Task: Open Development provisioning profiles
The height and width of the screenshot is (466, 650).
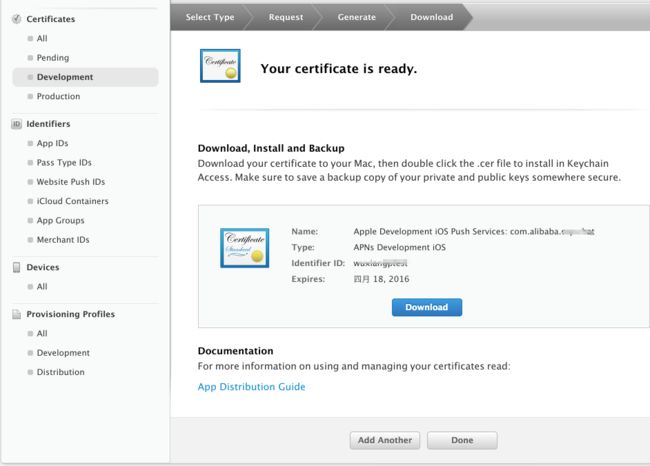Action: pyautogui.click(x=63, y=353)
